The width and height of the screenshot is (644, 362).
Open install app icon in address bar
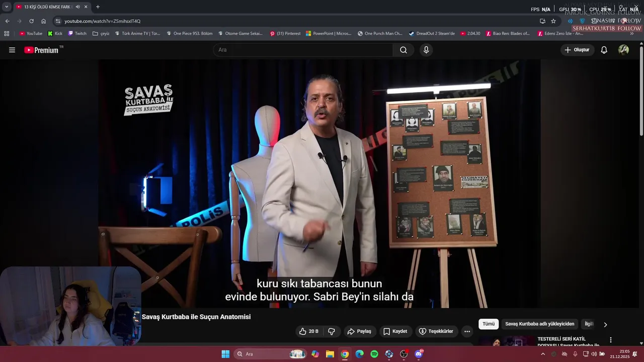[542, 21]
